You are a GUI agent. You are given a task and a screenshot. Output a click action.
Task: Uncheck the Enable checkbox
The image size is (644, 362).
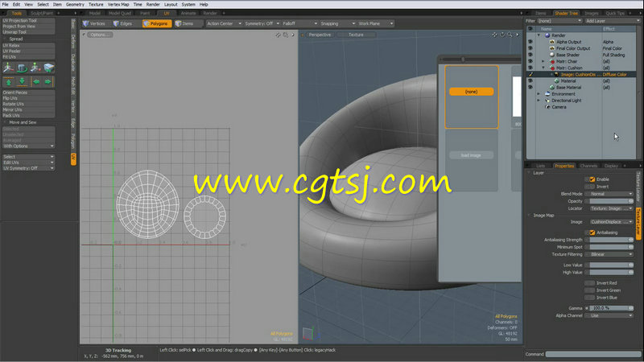point(592,179)
